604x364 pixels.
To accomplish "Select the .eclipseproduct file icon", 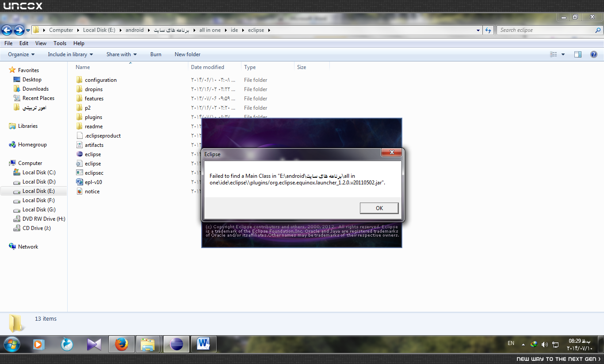I will pos(80,136).
